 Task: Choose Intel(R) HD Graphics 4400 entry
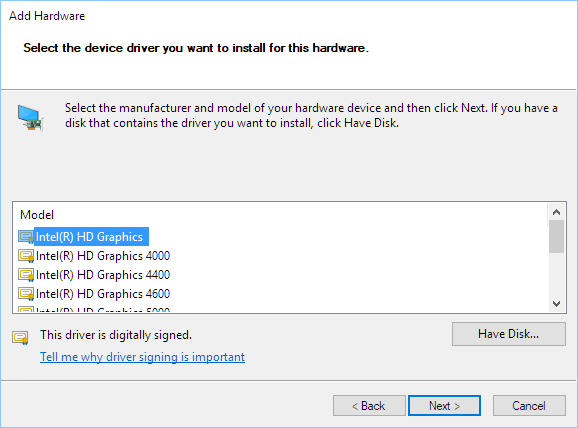pyautogui.click(x=94, y=275)
